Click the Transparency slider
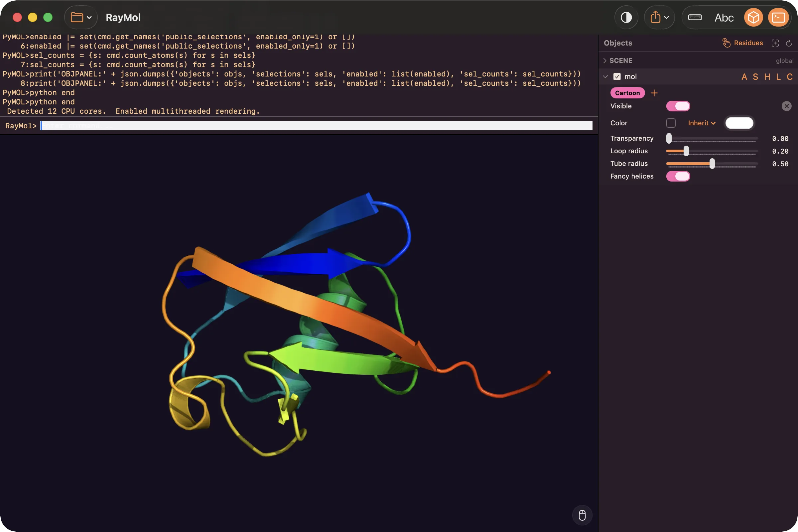 [712, 138]
